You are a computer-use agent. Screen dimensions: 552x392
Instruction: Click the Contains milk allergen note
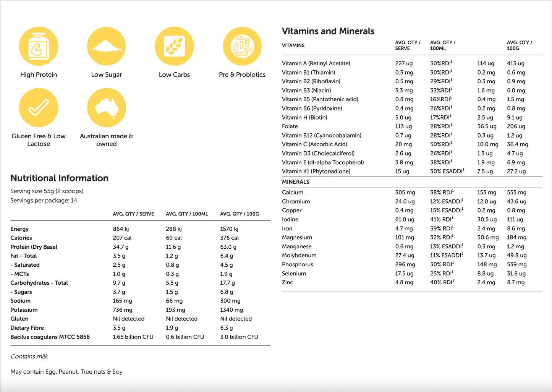click(29, 356)
